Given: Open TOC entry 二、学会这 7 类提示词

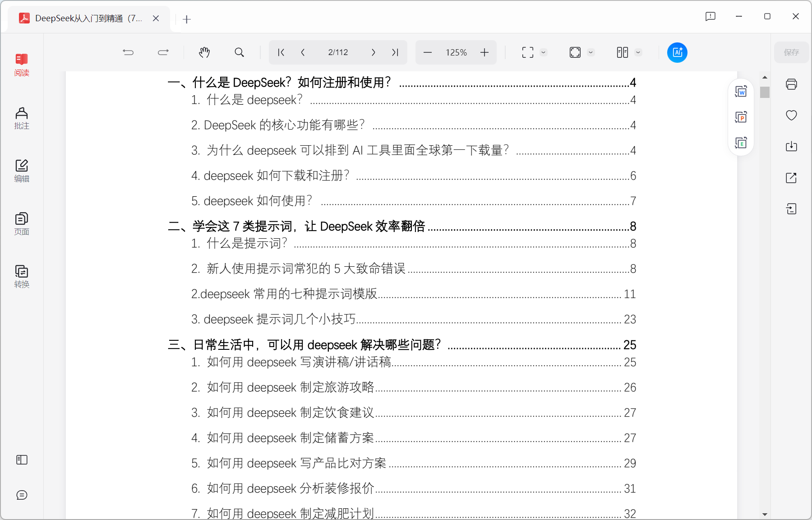Looking at the screenshot, I should coord(402,226).
